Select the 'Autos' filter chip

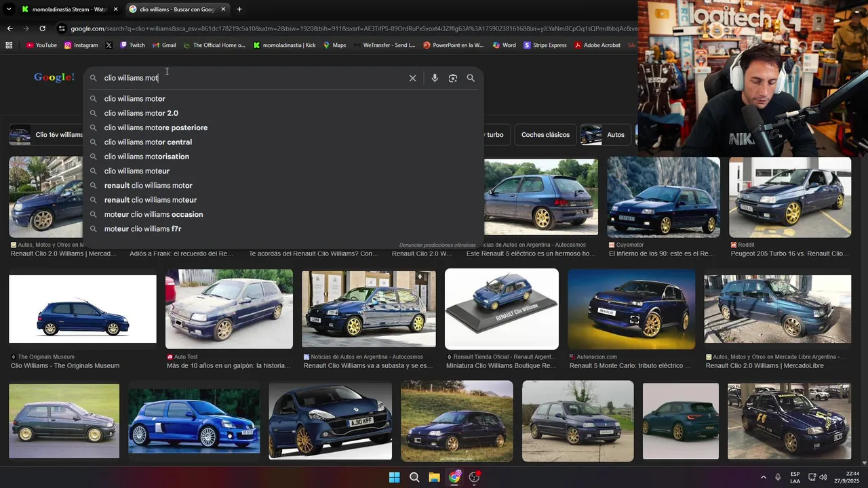pyautogui.click(x=606, y=135)
